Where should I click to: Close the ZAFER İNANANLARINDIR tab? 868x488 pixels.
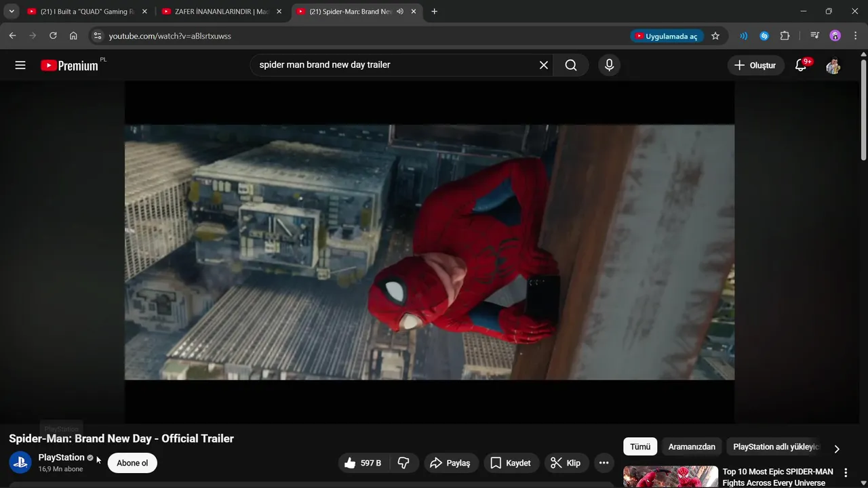click(279, 12)
